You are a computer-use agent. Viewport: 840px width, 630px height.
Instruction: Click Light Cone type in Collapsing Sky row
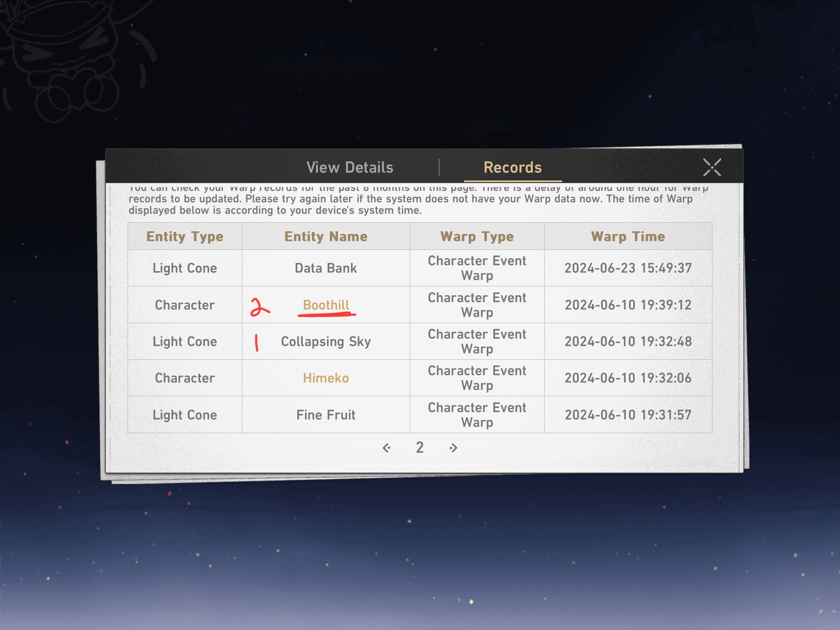tap(185, 342)
